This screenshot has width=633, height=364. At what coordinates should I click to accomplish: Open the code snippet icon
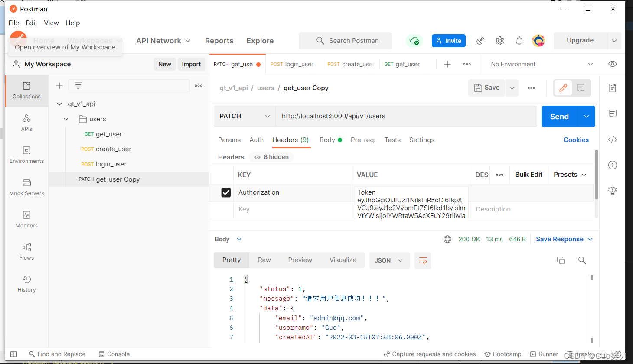[613, 140]
